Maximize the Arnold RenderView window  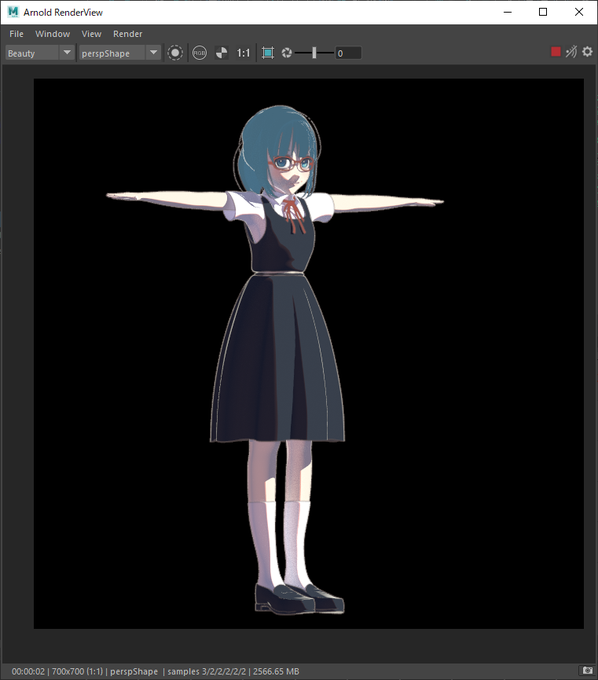pos(543,12)
